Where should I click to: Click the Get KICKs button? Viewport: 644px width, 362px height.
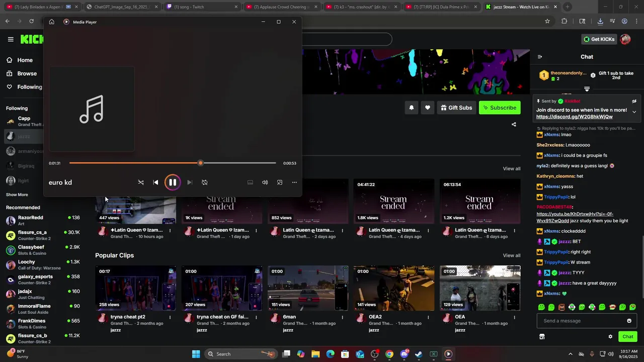(x=599, y=39)
